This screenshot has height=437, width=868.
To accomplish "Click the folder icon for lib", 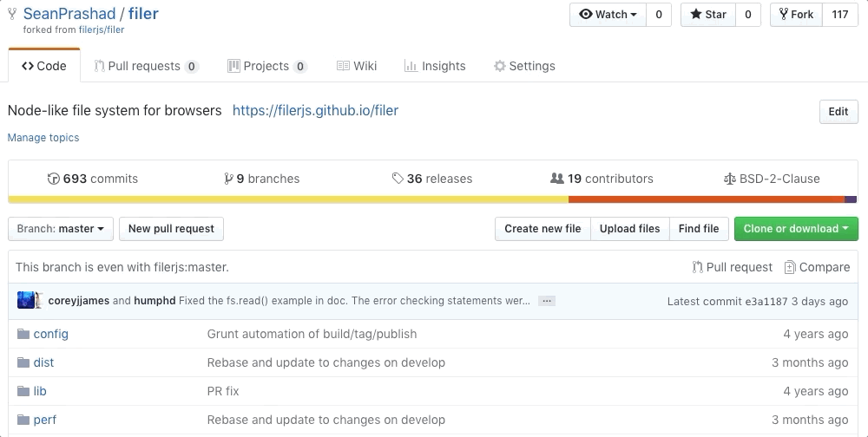I will click(x=23, y=391).
